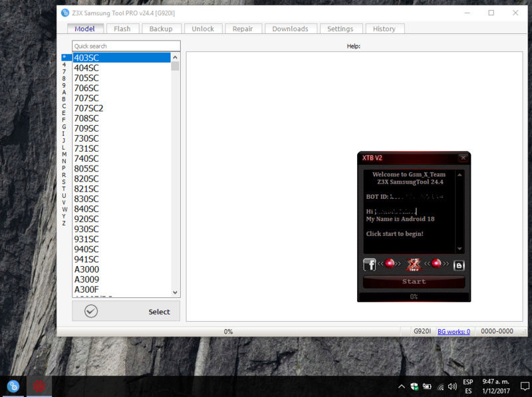
Task: Click the X logo in XTB V2
Action: coord(414,264)
